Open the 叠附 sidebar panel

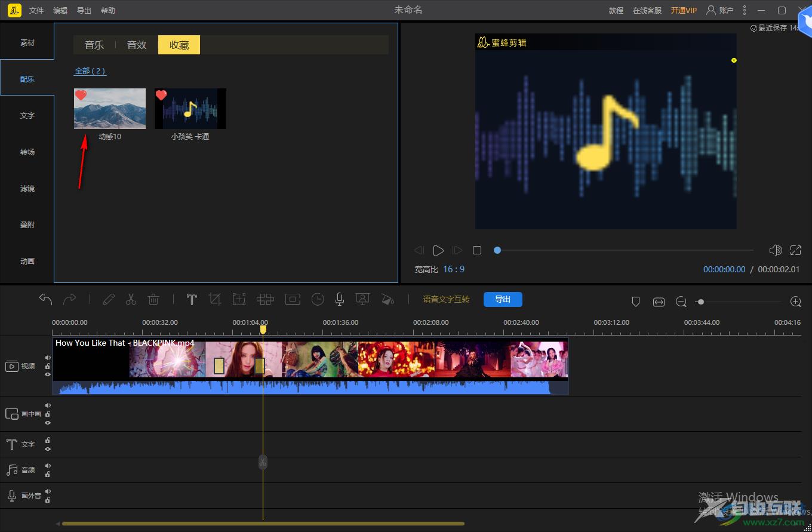27,225
